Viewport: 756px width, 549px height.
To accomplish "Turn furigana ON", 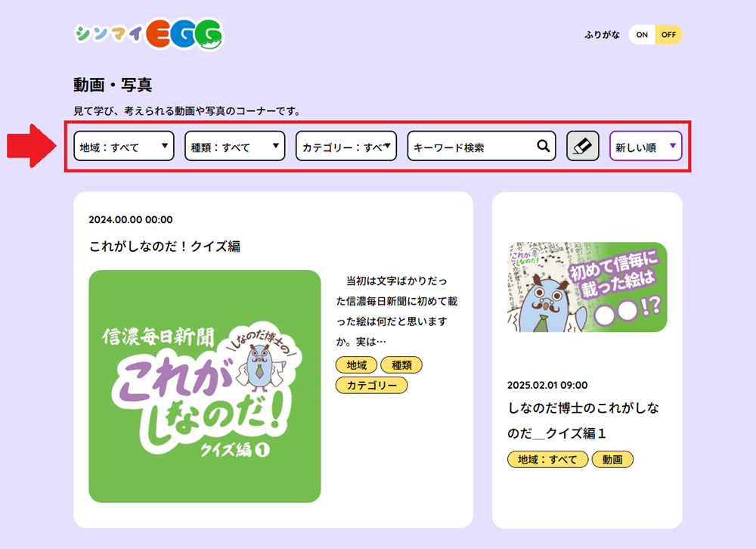I will (x=642, y=35).
